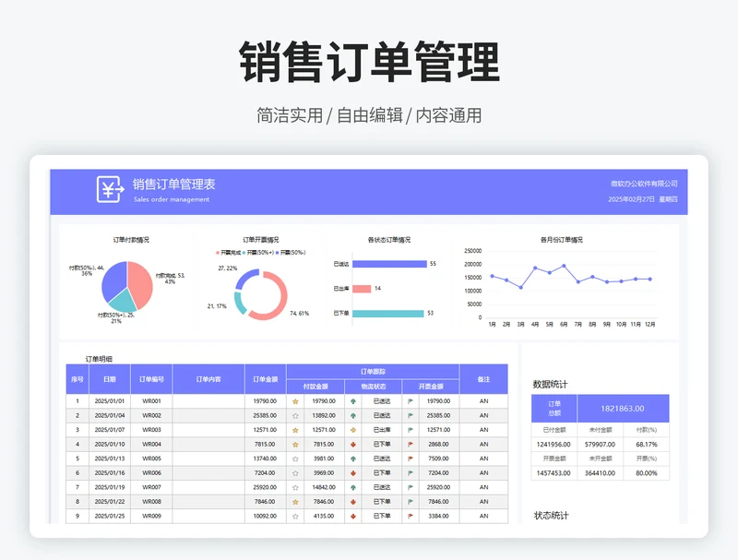Click the 订单金额 column header
738x560 pixels.
(266, 379)
